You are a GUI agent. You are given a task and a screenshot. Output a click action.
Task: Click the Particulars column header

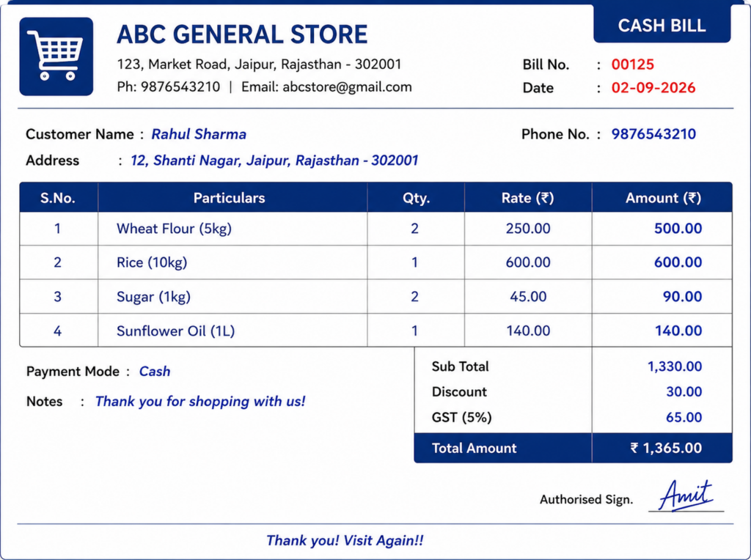click(229, 198)
